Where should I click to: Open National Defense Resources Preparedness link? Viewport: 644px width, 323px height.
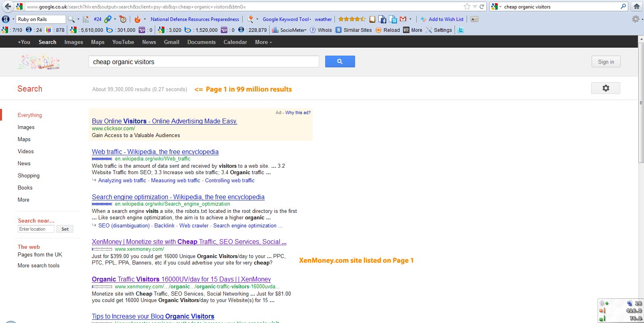[195, 19]
